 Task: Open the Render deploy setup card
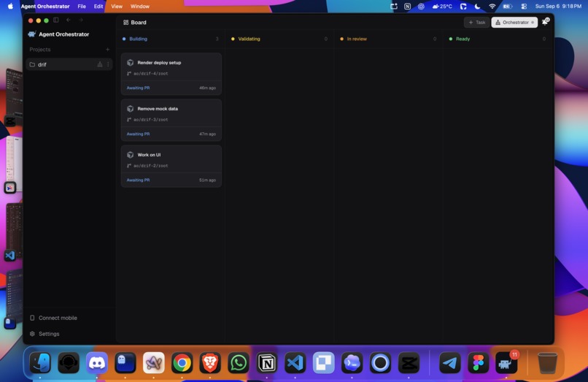171,74
